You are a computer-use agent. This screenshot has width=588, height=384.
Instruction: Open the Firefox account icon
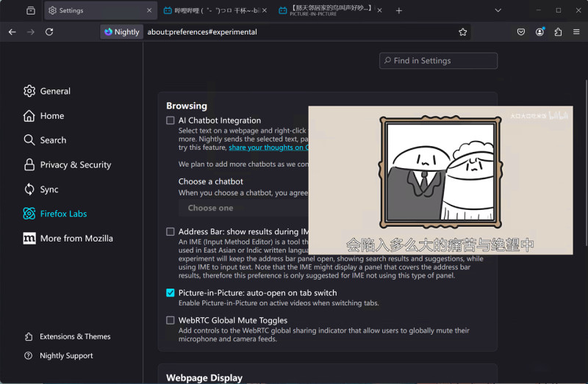(x=539, y=32)
